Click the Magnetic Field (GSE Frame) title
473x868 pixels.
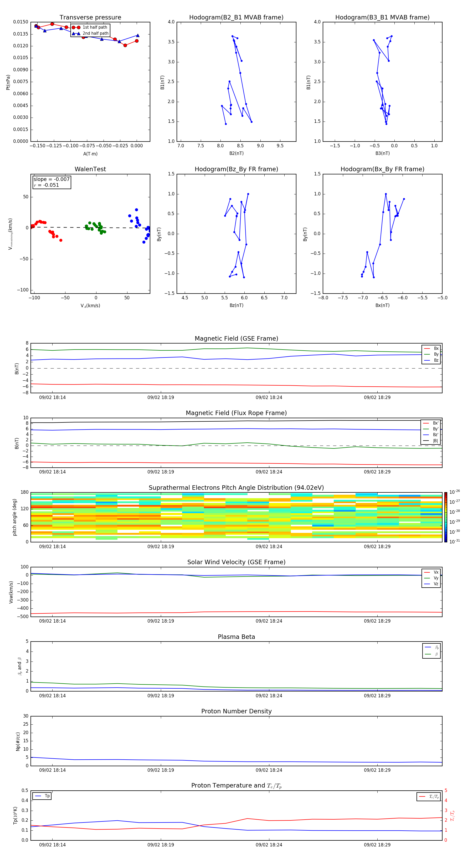pyautogui.click(x=236, y=339)
